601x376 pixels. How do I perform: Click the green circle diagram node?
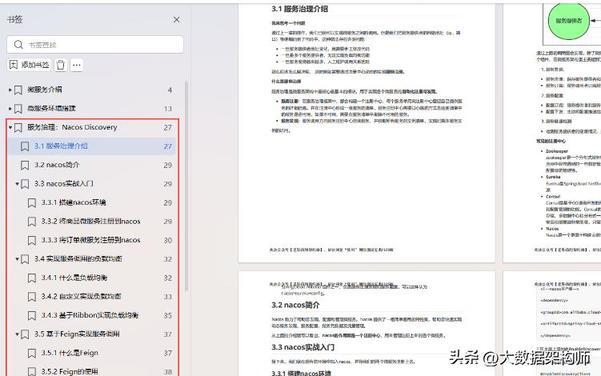point(569,21)
